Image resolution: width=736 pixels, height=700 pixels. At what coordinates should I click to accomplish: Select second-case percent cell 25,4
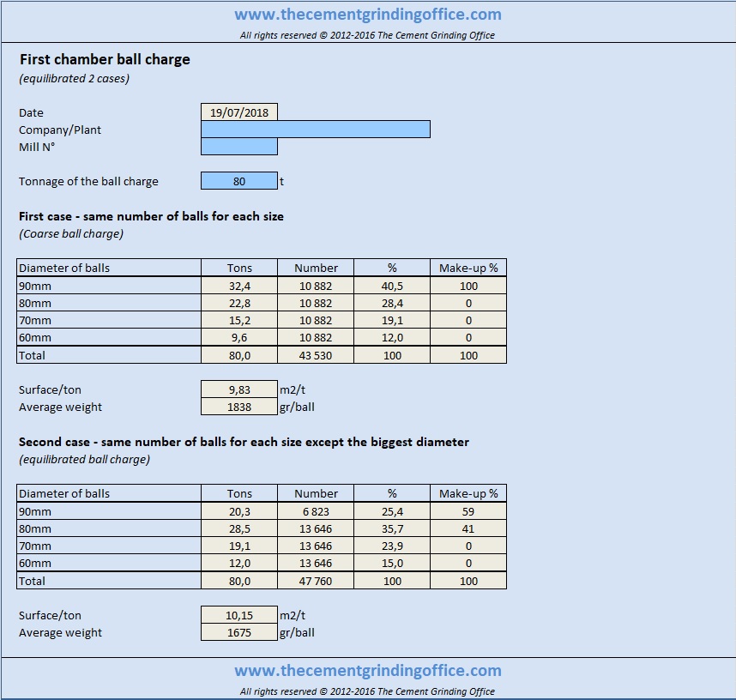[x=392, y=511]
